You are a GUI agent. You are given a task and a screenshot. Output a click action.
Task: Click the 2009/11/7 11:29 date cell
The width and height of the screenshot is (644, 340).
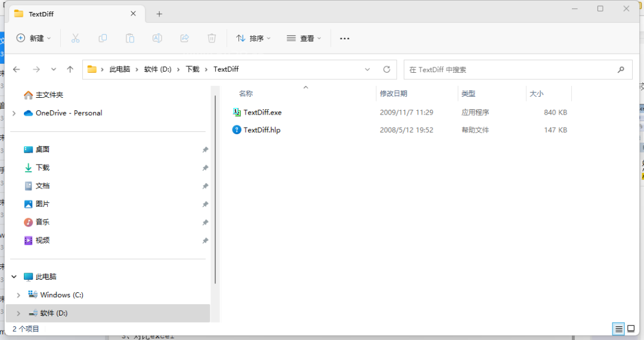(407, 113)
